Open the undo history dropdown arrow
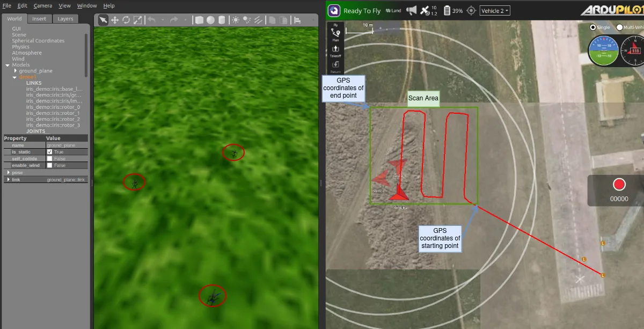644x329 pixels. pyautogui.click(x=163, y=20)
